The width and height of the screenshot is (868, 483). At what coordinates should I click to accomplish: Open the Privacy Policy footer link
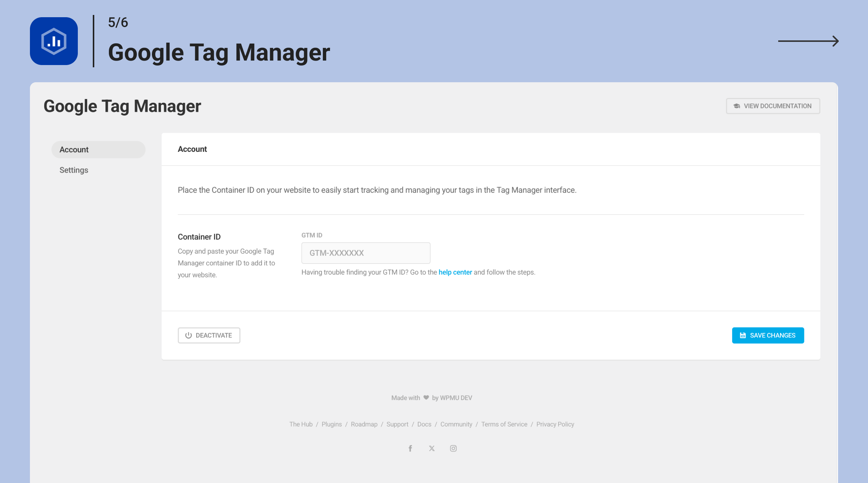555,424
